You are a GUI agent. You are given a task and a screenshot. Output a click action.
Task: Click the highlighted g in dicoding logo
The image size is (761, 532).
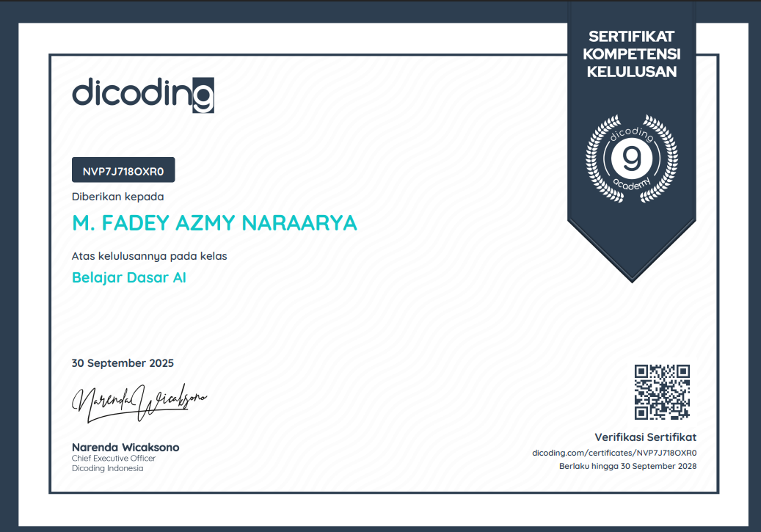[203, 95]
